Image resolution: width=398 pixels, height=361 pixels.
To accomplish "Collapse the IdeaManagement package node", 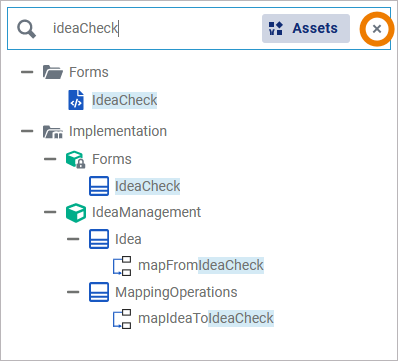I will (x=50, y=212).
